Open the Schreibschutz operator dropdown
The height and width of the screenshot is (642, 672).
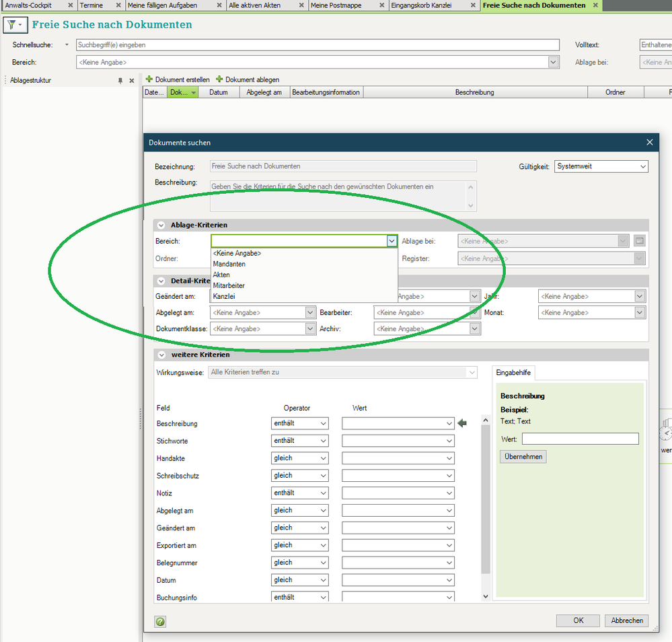299,476
